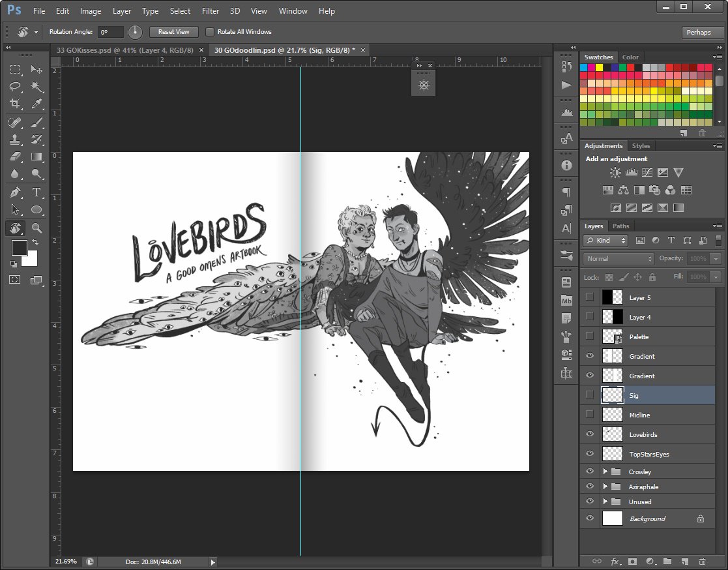Show the Midline layer

click(590, 414)
